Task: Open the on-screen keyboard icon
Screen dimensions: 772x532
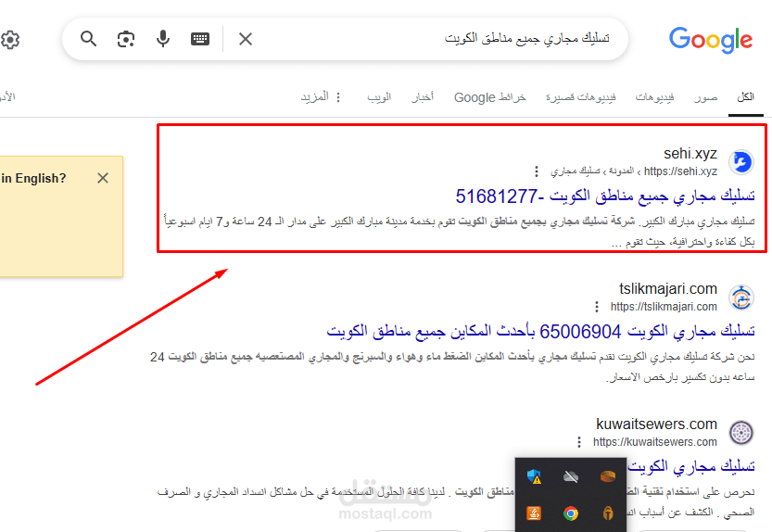Action: click(x=200, y=39)
